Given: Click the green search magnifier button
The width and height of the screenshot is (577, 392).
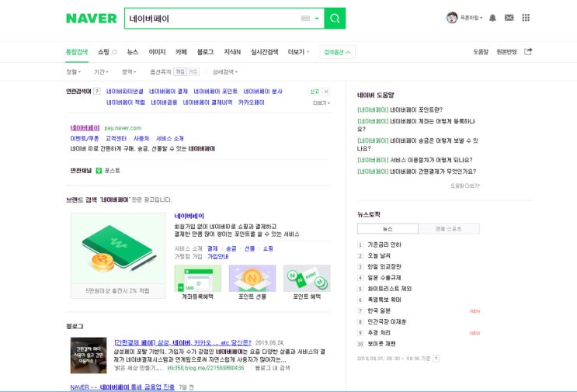Looking at the screenshot, I should (335, 18).
